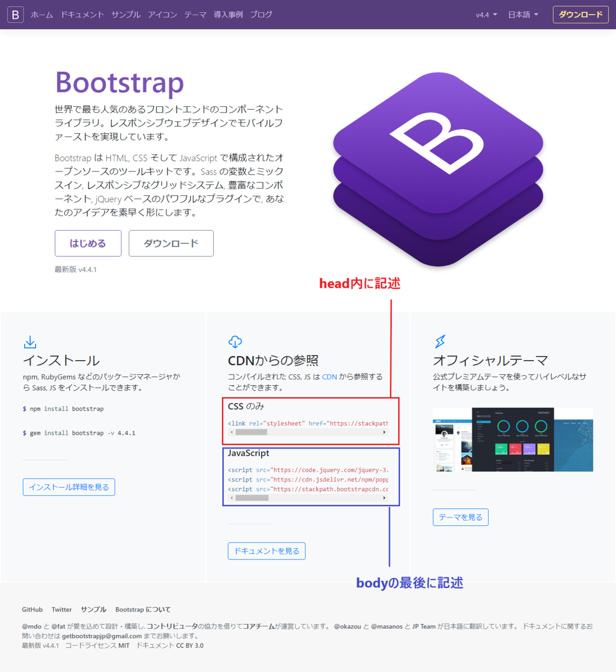Open サンプル in the navbar
The image size is (616, 672).
(x=126, y=15)
